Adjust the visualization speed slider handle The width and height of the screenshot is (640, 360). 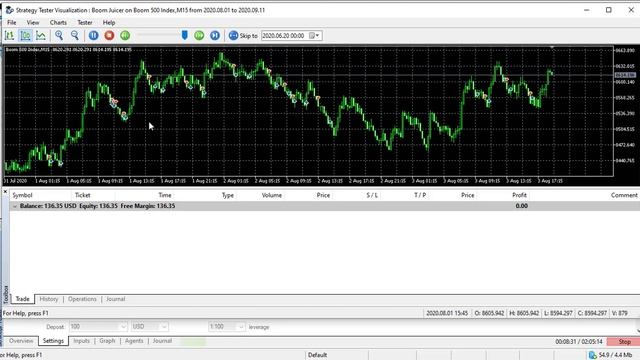click(184, 35)
